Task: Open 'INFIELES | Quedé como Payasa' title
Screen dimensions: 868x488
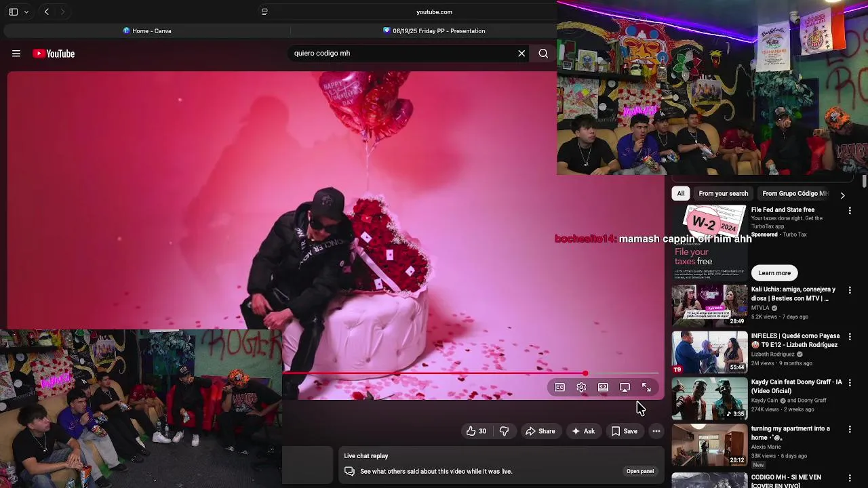Action: pyautogui.click(x=795, y=340)
